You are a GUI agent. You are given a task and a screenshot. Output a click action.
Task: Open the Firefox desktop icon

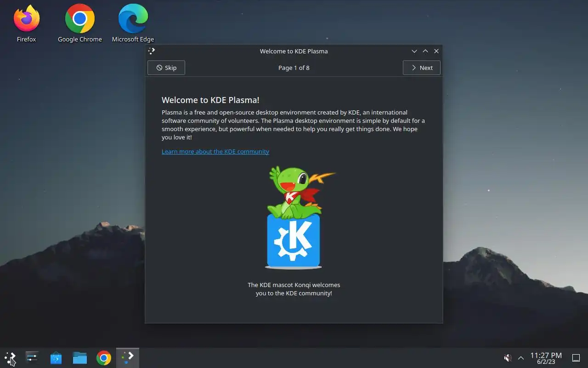tap(26, 23)
